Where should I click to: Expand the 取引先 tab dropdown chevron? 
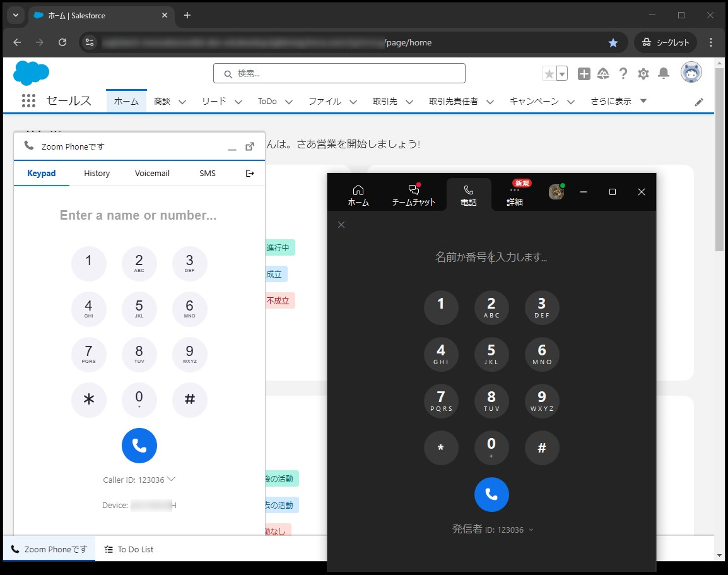click(x=409, y=102)
